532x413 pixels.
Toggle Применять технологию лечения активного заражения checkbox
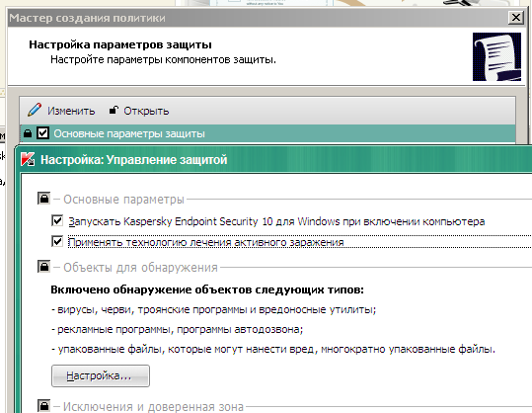[57, 242]
